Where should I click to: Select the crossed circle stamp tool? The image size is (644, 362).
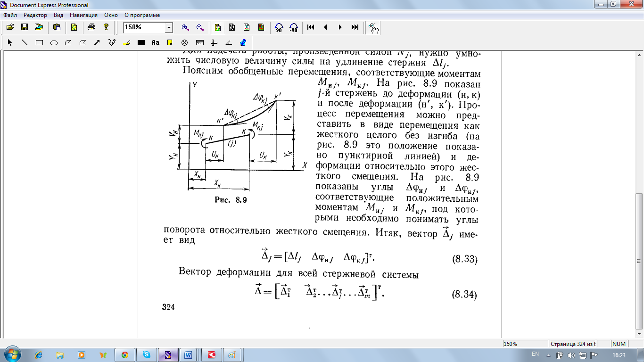185,42
